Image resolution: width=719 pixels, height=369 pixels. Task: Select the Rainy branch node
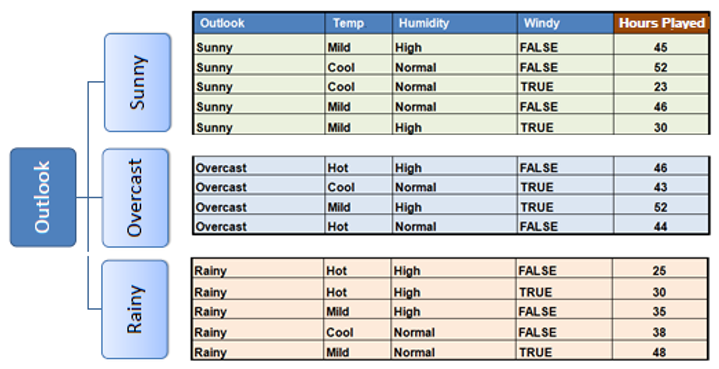(x=135, y=309)
